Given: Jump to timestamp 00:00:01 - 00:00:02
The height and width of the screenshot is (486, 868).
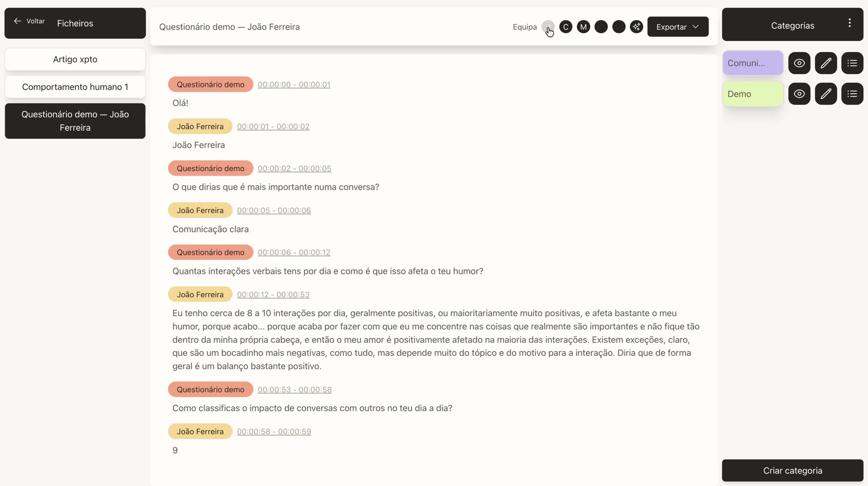Looking at the screenshot, I should pos(273,126).
